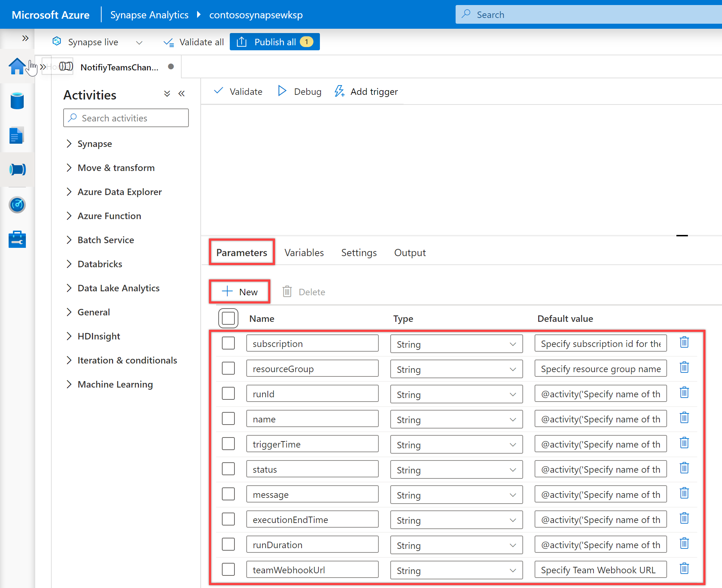This screenshot has height=588, width=722.
Task: Click the Debug pipeline icon
Action: pyautogui.click(x=282, y=91)
